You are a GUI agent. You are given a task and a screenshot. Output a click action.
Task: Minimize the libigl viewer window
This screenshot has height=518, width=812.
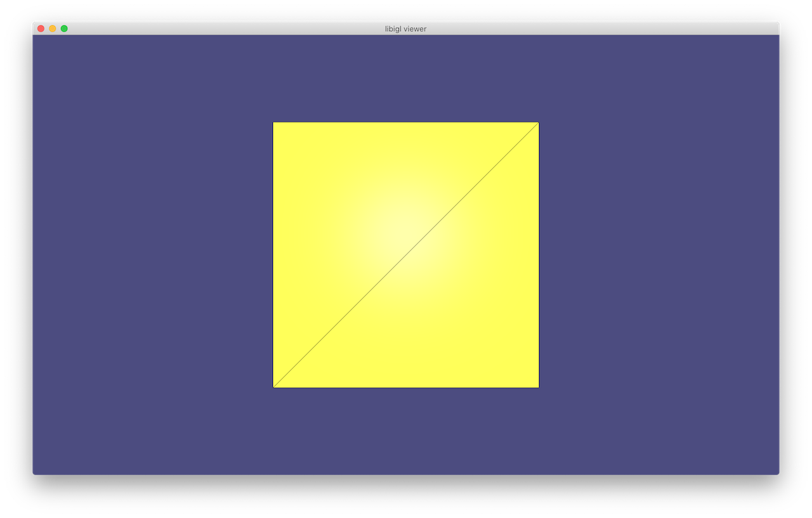tap(53, 29)
